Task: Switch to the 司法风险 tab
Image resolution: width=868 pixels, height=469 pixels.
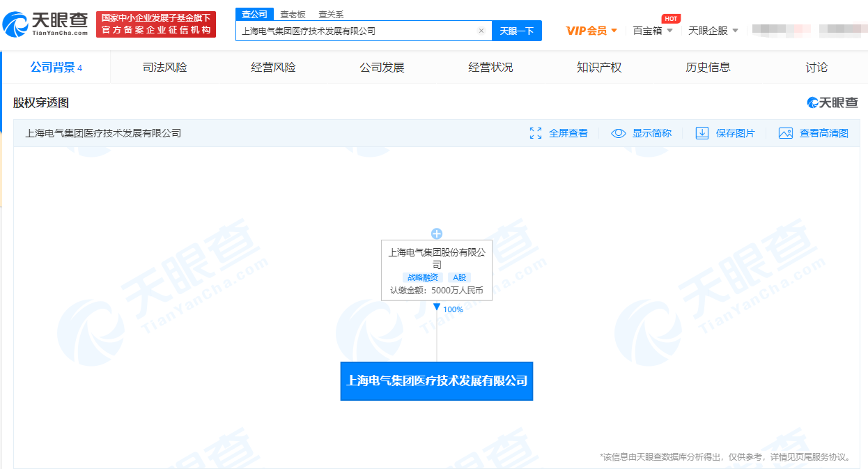Action: point(165,68)
